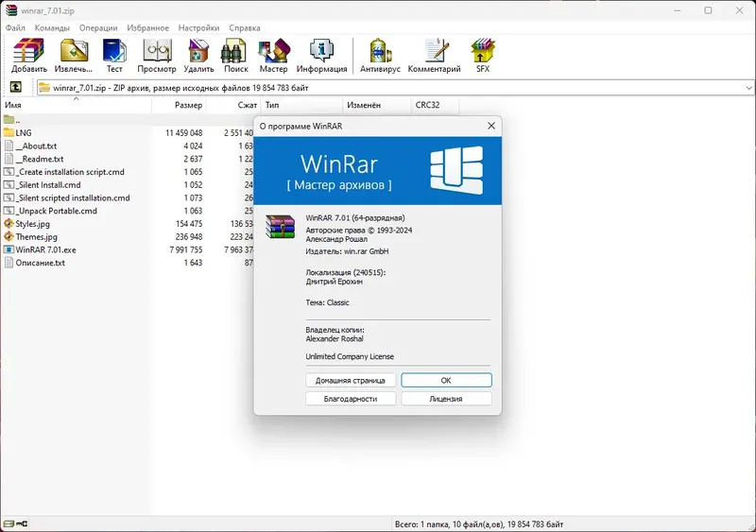Select the Styles.jpg image file icon
This screenshot has height=532, width=756.
tap(9, 224)
